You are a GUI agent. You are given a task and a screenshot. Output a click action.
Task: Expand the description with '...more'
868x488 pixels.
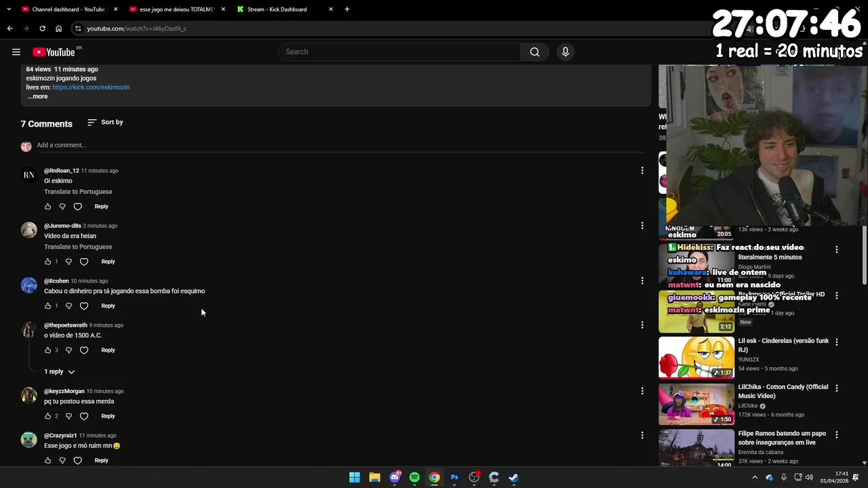pyautogui.click(x=37, y=97)
